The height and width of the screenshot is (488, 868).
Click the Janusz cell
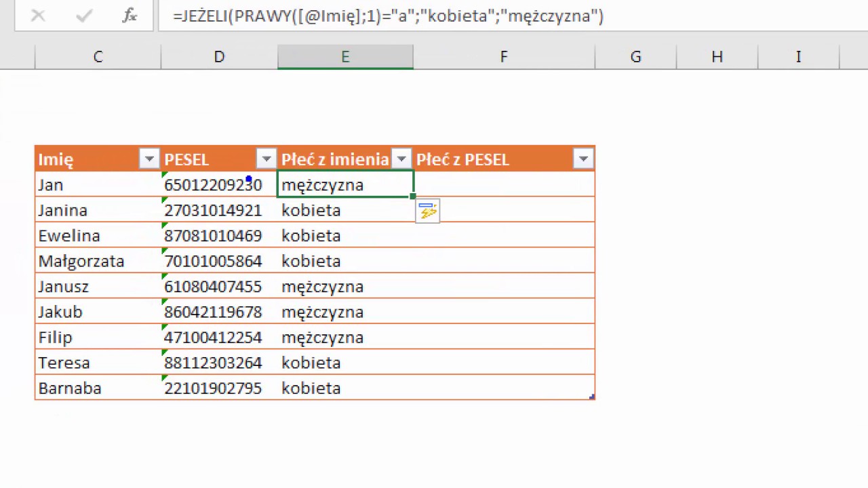click(x=98, y=286)
